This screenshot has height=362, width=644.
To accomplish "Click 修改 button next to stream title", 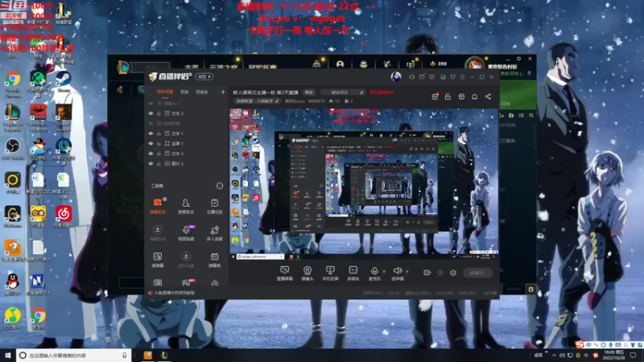I will pyautogui.click(x=309, y=93).
